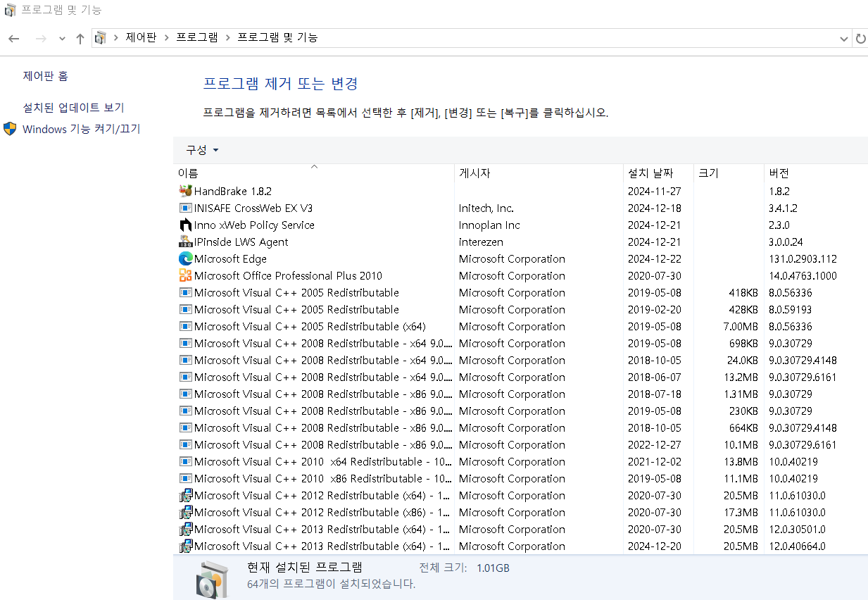Sort the list by 크기 column header
This screenshot has width=868, height=600.
pos(729,173)
